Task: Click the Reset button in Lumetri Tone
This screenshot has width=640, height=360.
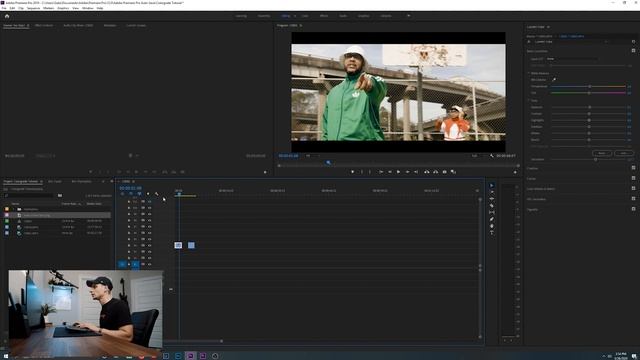Action: (x=602, y=153)
